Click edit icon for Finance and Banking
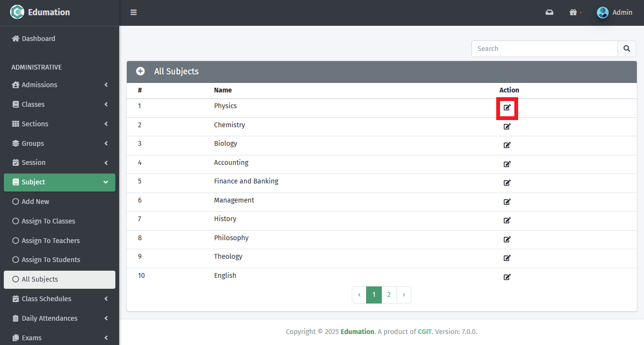This screenshot has height=345, width=644. click(507, 183)
